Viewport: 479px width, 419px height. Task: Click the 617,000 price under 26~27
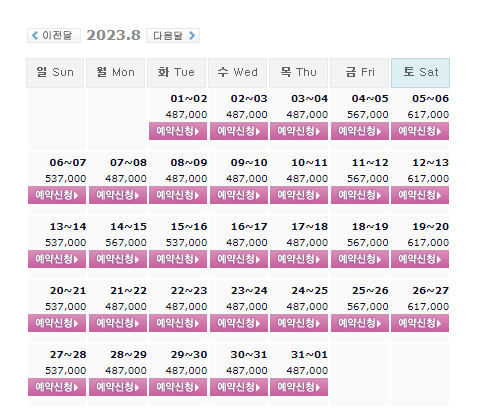[x=428, y=307]
